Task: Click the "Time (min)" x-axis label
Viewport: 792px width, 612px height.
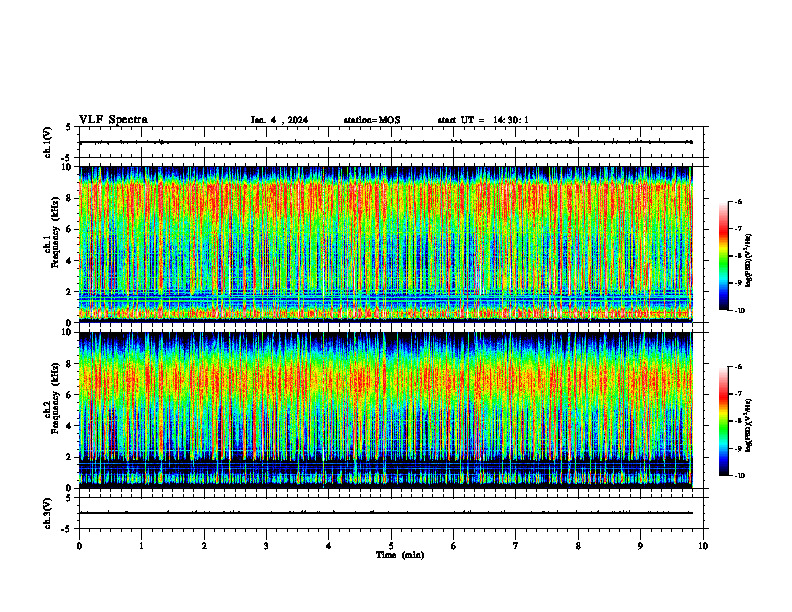Action: click(400, 555)
